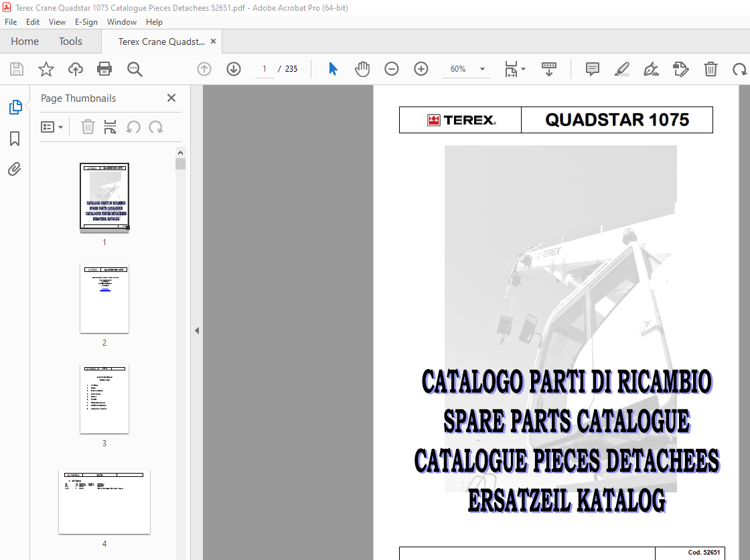Open the Attachments paperclip panel

pos(14,169)
